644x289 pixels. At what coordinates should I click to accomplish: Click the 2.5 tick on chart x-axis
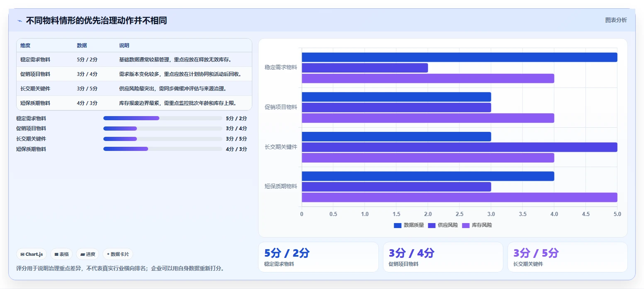(x=459, y=214)
